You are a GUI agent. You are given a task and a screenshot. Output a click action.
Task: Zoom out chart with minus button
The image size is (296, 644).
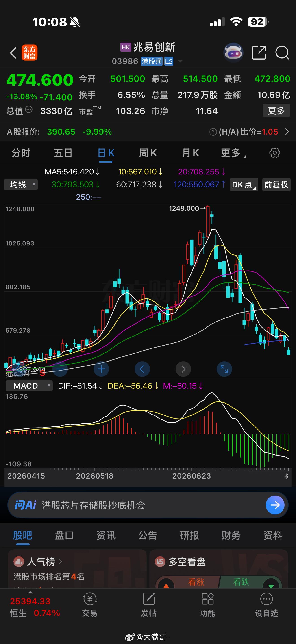60,369
